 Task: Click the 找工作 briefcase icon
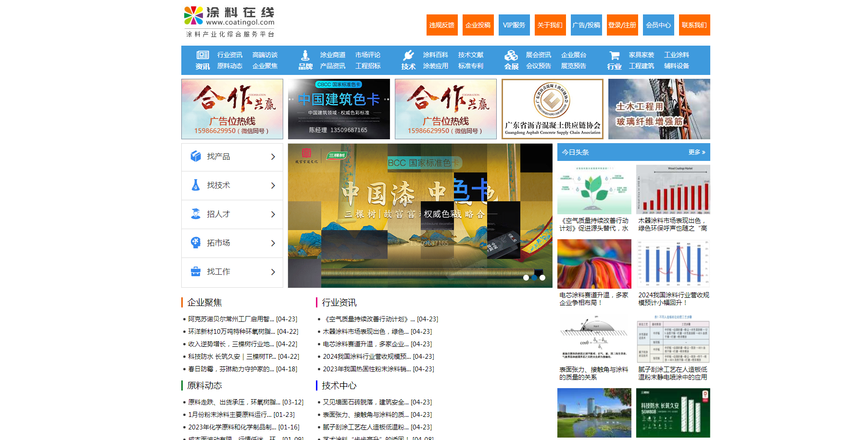click(x=196, y=271)
